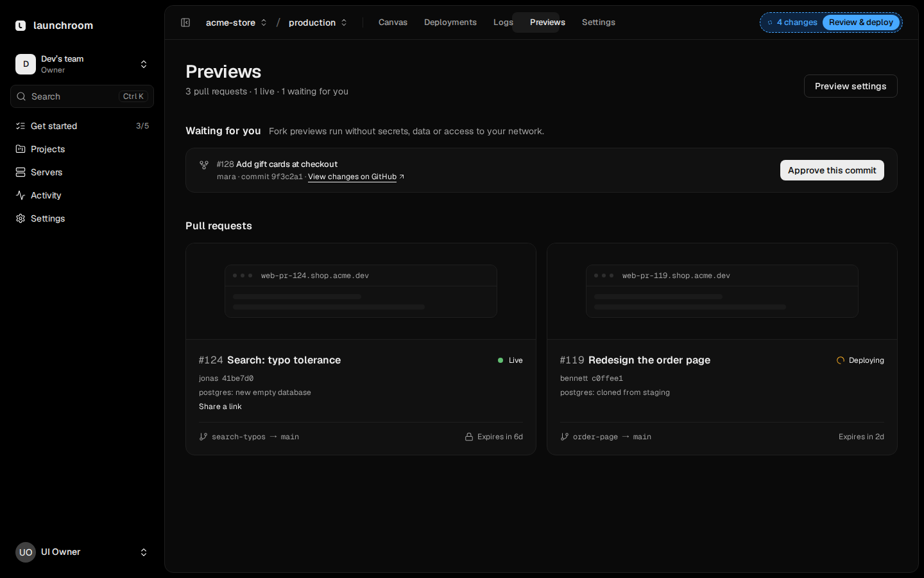Expand the UI Owner account menu chevrons
This screenshot has width=924, height=578.
(144, 552)
